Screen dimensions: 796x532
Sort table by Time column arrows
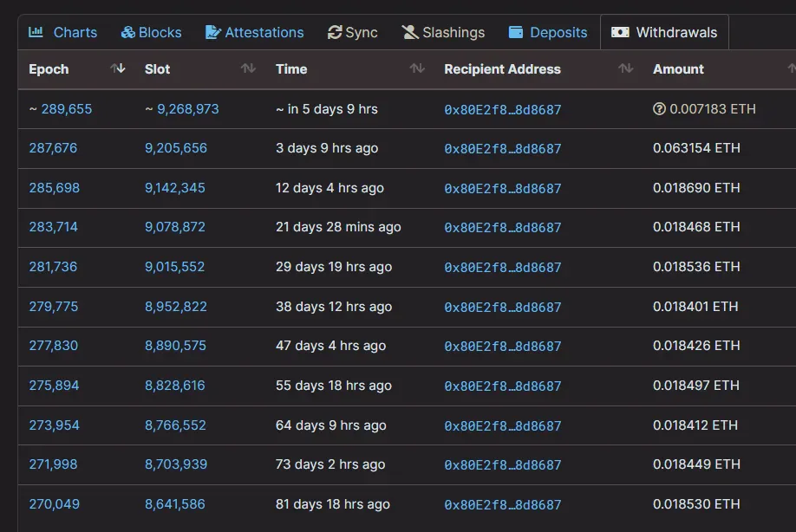[417, 68]
